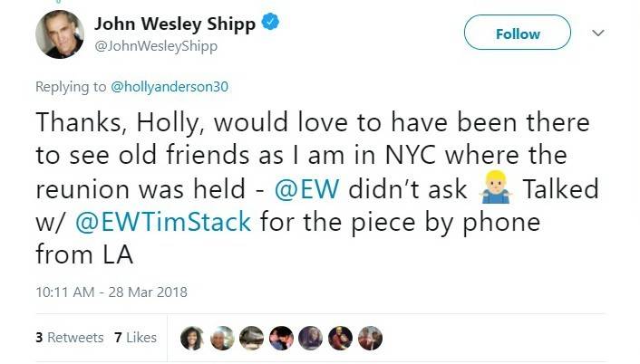View the 3 Retweets list
The width and height of the screenshot is (640, 364).
pos(70,338)
